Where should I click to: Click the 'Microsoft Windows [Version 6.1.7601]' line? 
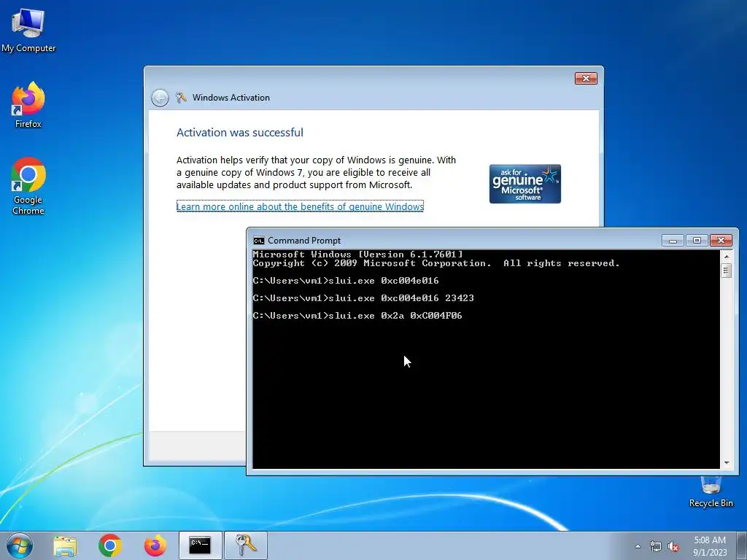point(357,254)
